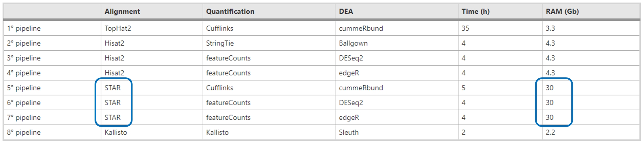Select edgeR in the 4° pipeline row
Image resolution: width=644 pixels, height=144 pixels.
349,73
